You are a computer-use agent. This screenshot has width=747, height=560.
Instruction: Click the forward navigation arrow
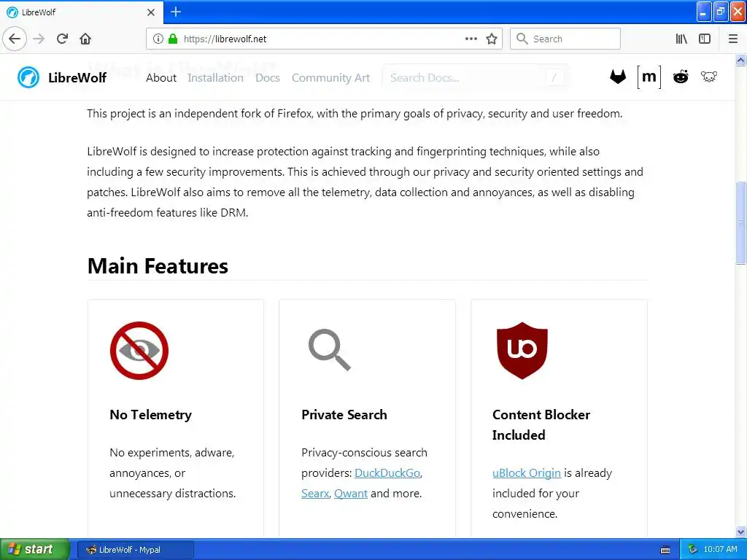point(39,39)
